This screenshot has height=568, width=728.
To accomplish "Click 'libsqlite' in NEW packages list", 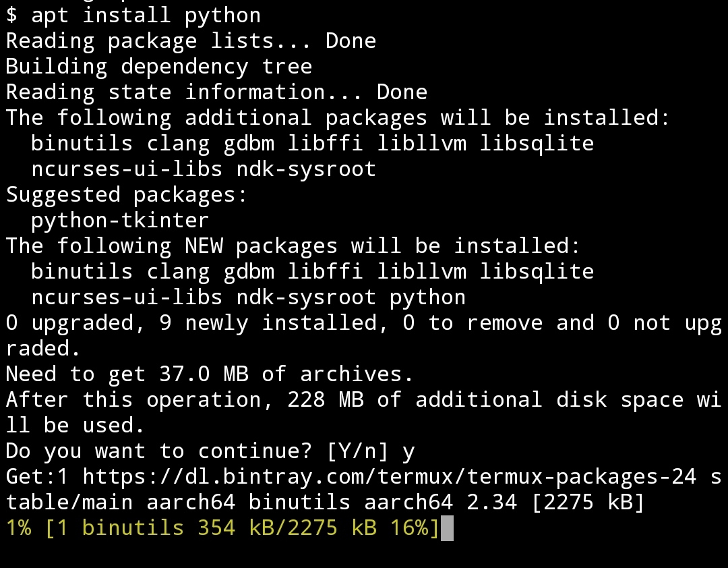I will 537,273.
